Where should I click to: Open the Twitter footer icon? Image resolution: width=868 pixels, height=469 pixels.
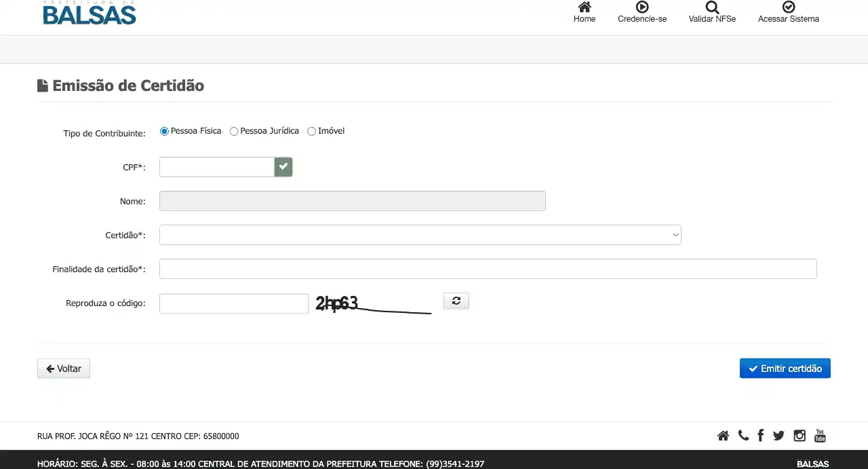[x=778, y=436]
